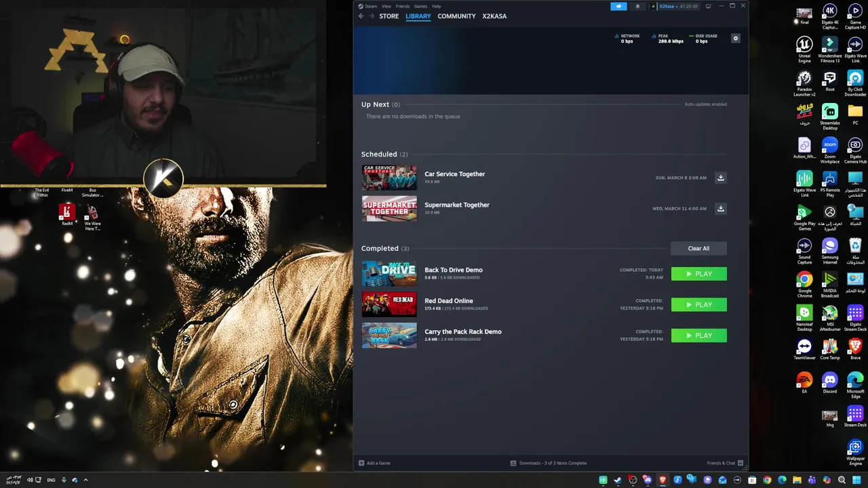Screen dimensions: 868x488
Task: Click Auto-updates enabled text
Action: coord(705,104)
